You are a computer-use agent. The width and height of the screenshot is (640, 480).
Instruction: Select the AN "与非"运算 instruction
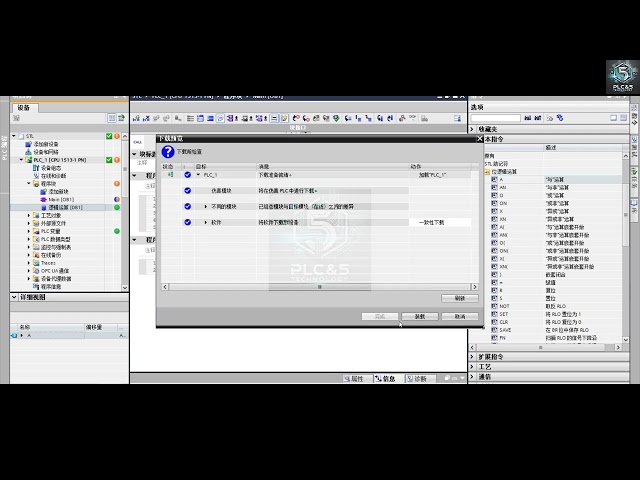555,187
